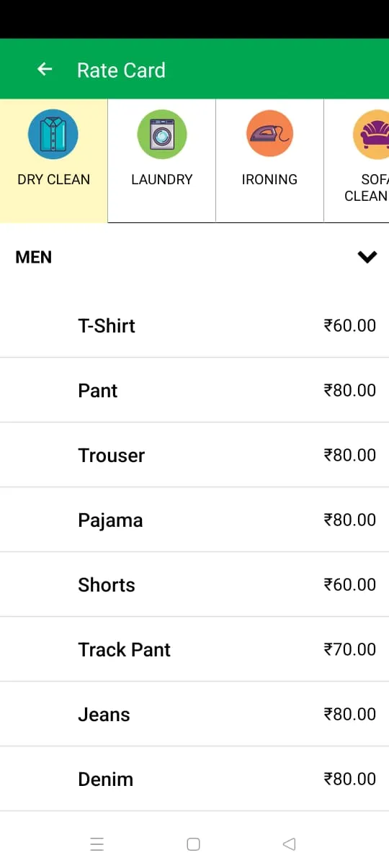Switch to the IRONING tab label
The height and width of the screenshot is (868, 389).
[269, 179]
